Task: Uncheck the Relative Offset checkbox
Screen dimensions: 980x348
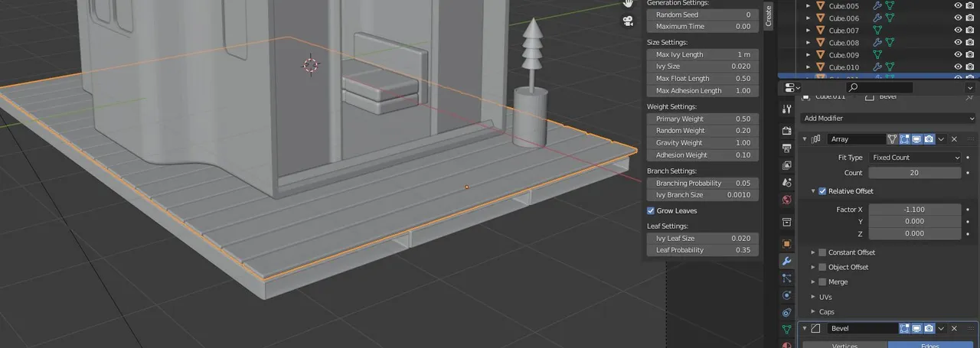Action: 822,191
